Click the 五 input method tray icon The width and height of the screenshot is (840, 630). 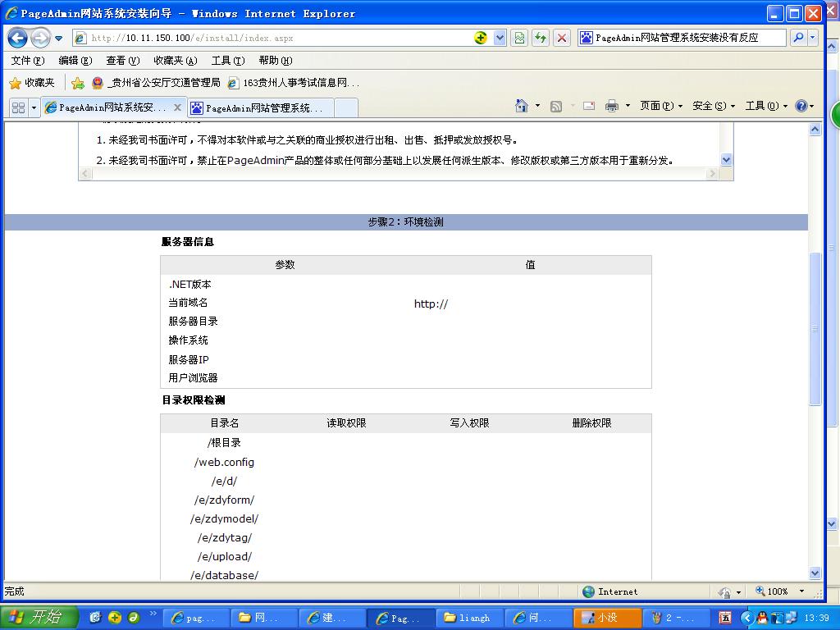pyautogui.click(x=725, y=618)
